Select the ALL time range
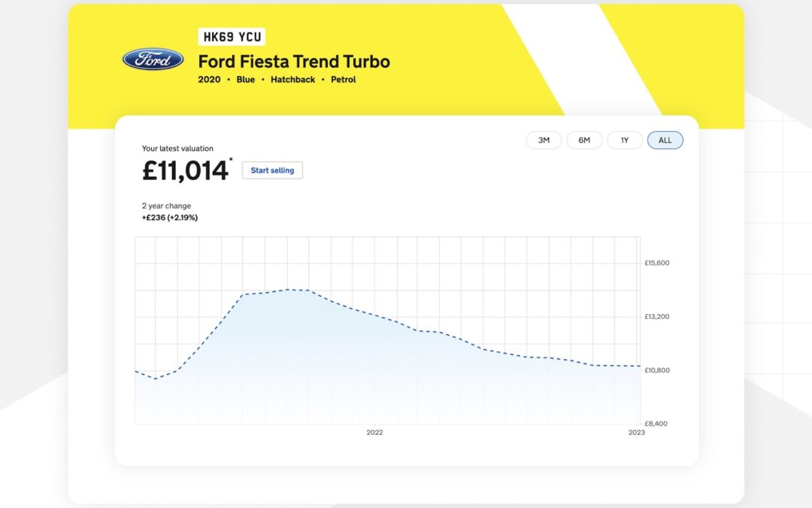This screenshot has width=812, height=508. (x=665, y=140)
